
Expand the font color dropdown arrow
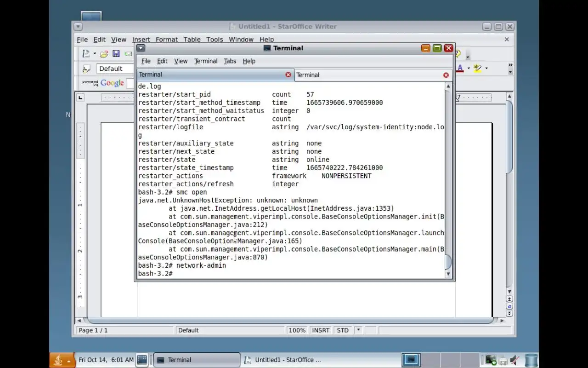pos(469,68)
